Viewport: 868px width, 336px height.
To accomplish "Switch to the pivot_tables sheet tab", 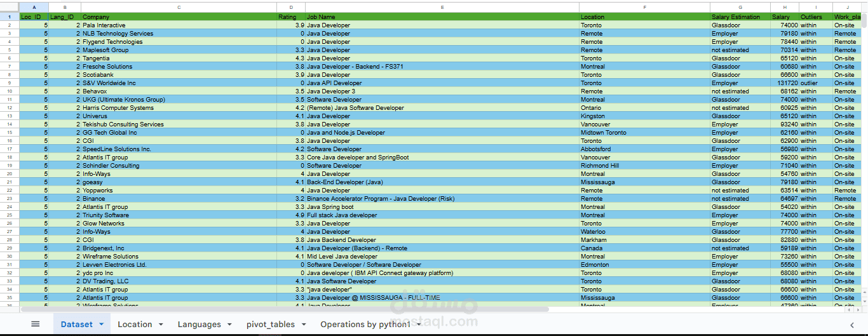I will point(271,324).
